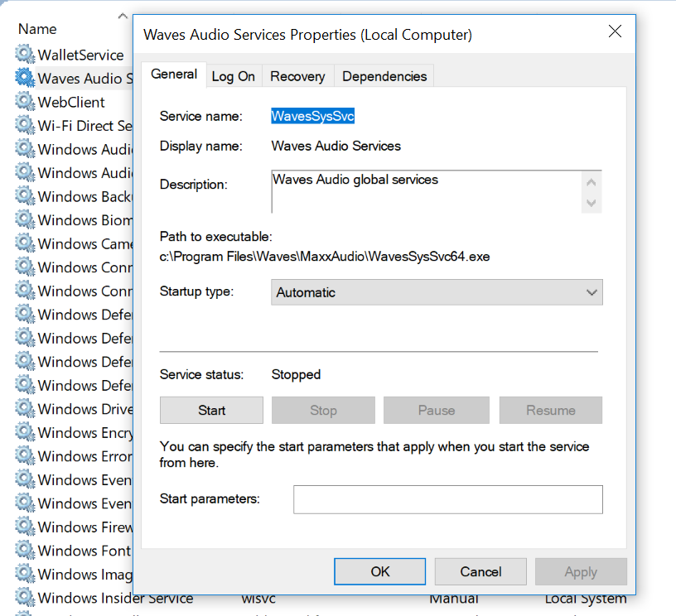
Task: Click the Windows Encryption service gear icon
Action: pyautogui.click(x=25, y=432)
